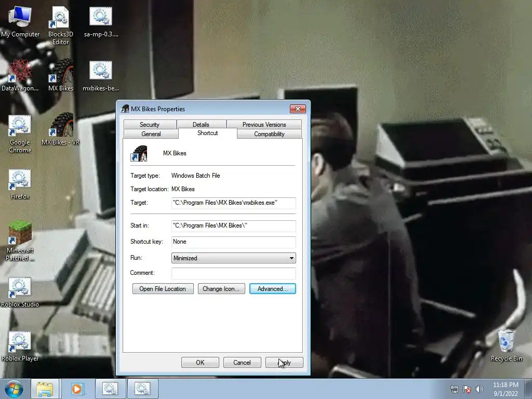Focus the Shortcut key field
The height and width of the screenshot is (399, 532).
(x=233, y=242)
